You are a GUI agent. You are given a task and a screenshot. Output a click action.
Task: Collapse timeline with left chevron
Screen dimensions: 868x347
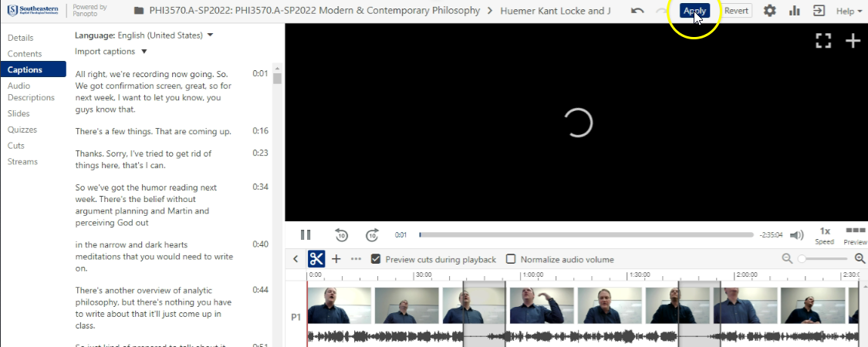(x=296, y=259)
